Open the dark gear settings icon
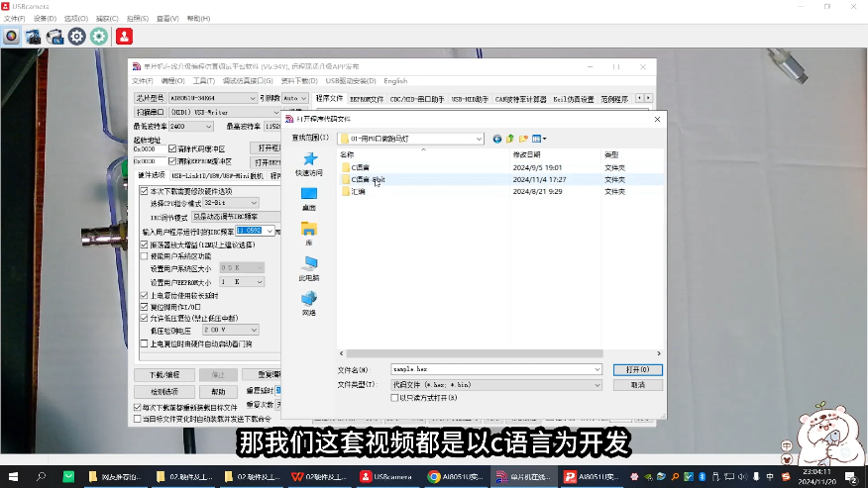The image size is (868, 488). tap(77, 37)
